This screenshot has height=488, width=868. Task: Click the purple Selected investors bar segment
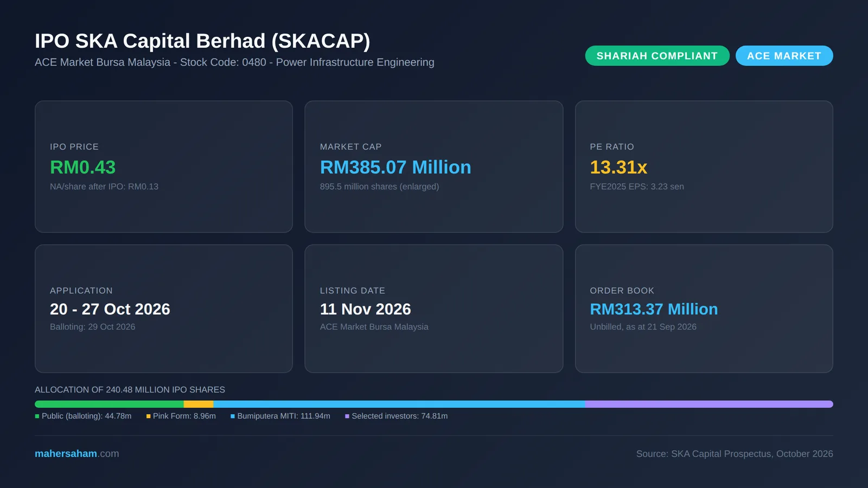coord(709,404)
